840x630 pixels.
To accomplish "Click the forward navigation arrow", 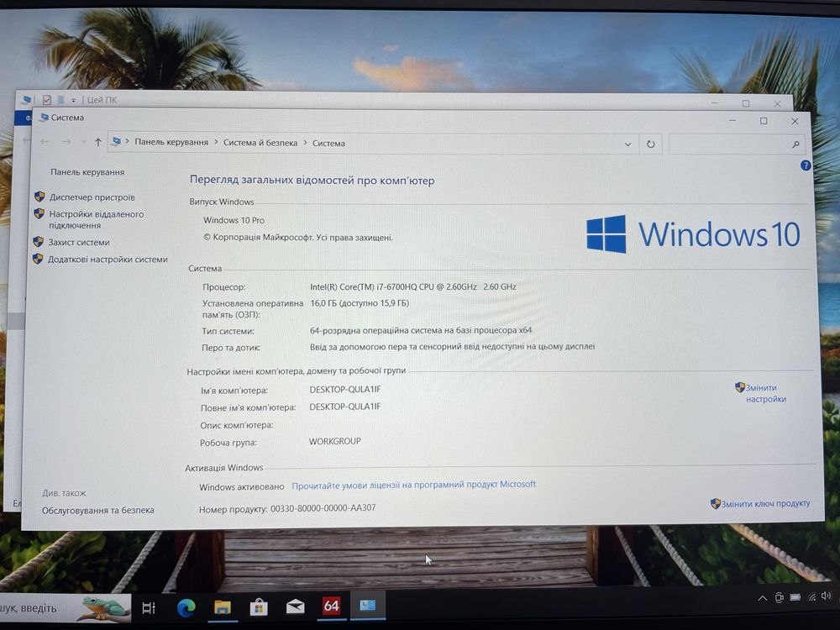I will tap(66, 141).
